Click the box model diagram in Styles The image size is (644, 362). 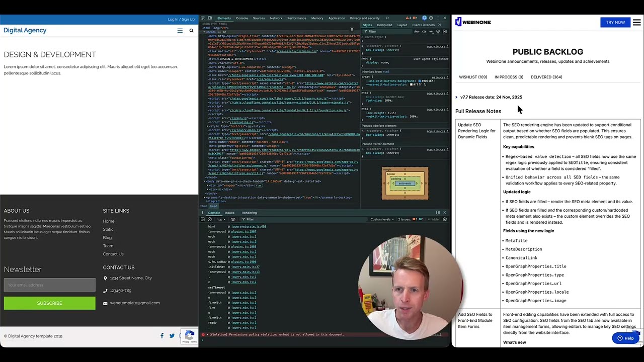[405, 183]
